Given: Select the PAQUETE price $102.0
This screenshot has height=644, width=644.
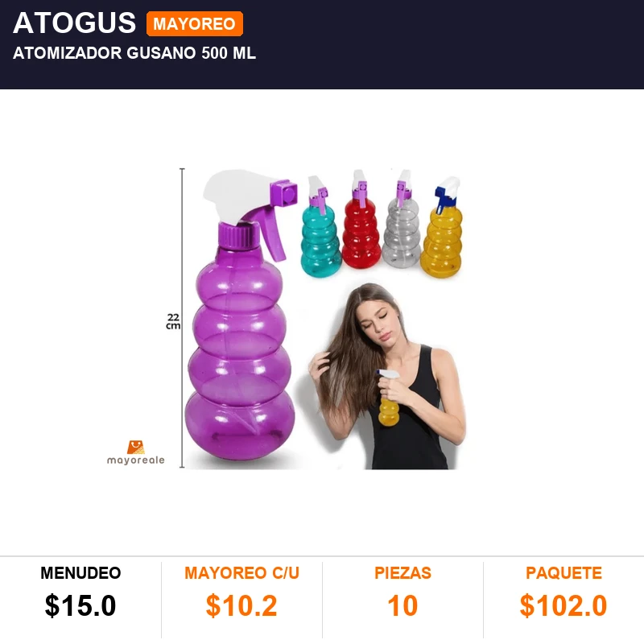Looking at the screenshot, I should (x=563, y=605).
